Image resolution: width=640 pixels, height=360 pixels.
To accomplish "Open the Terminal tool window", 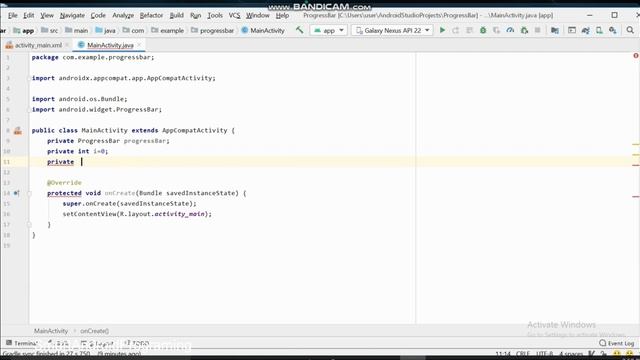I will 22,343.
